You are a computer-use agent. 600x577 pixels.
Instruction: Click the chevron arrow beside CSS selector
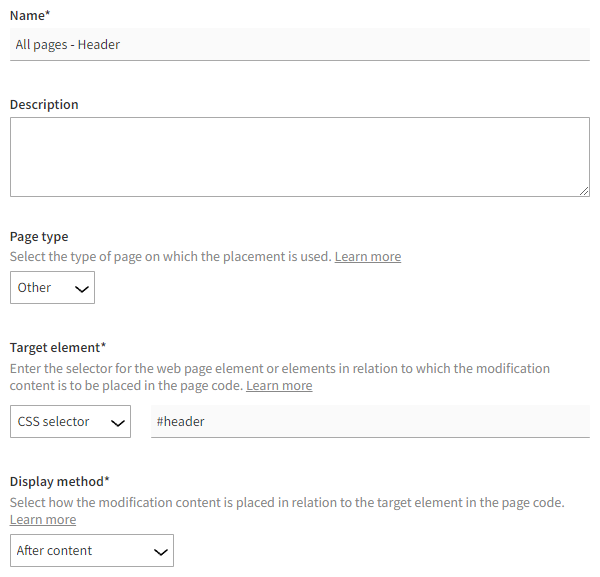click(x=117, y=423)
